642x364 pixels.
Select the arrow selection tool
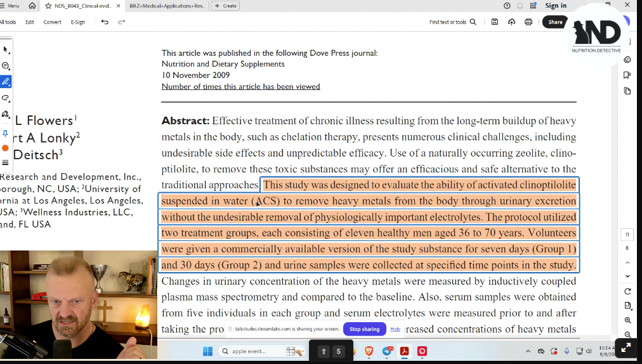(x=6, y=49)
